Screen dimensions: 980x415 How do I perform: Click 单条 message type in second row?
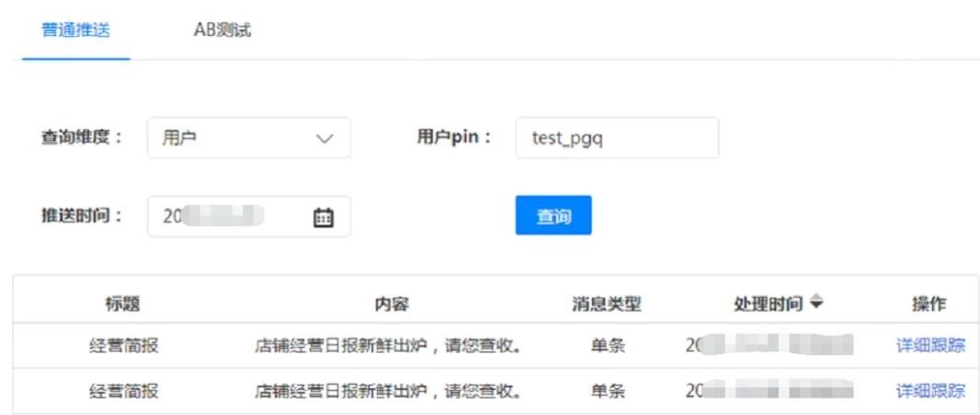608,391
